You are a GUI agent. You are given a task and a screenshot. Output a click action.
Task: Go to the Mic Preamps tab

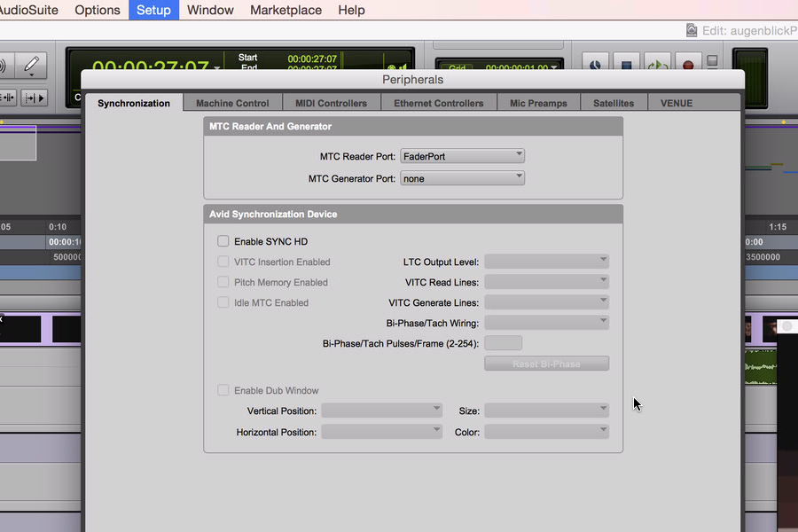pyautogui.click(x=537, y=103)
